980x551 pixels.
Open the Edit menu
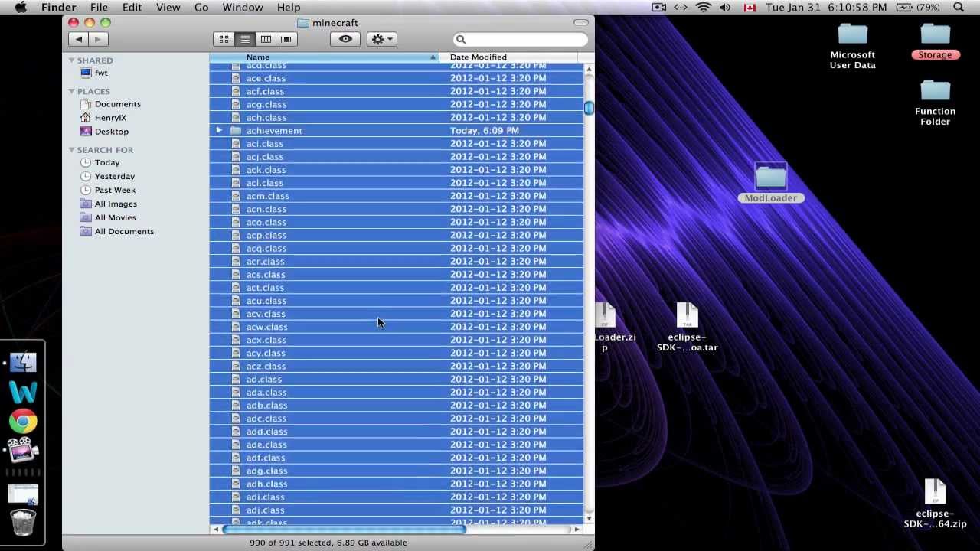click(132, 7)
